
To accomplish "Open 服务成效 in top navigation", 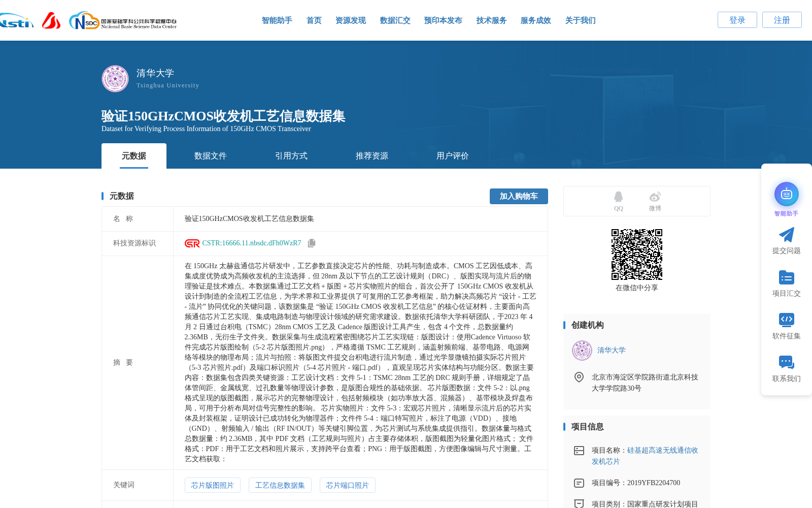I will [536, 20].
